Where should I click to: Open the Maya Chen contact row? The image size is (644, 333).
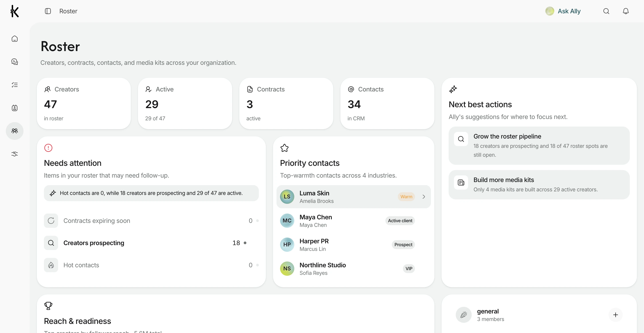pos(353,221)
